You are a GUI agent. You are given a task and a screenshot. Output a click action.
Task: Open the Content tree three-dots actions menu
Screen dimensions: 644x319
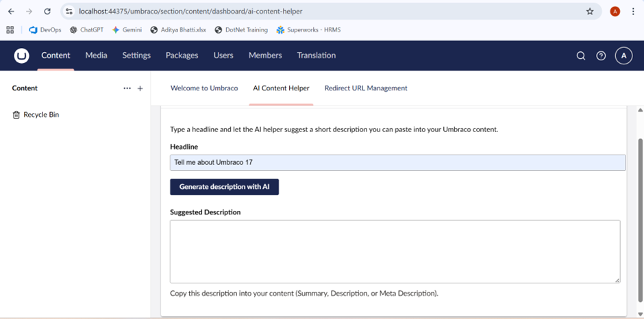tap(127, 88)
